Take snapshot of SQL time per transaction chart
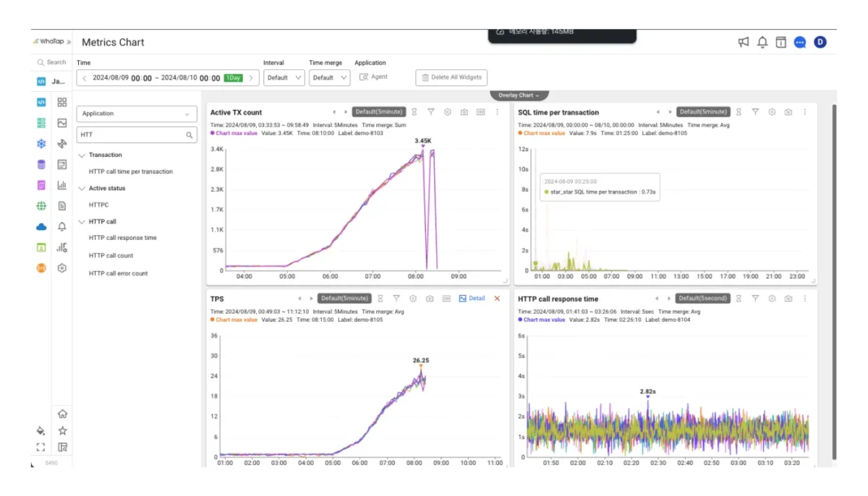This screenshot has height=496, width=868. tap(788, 112)
